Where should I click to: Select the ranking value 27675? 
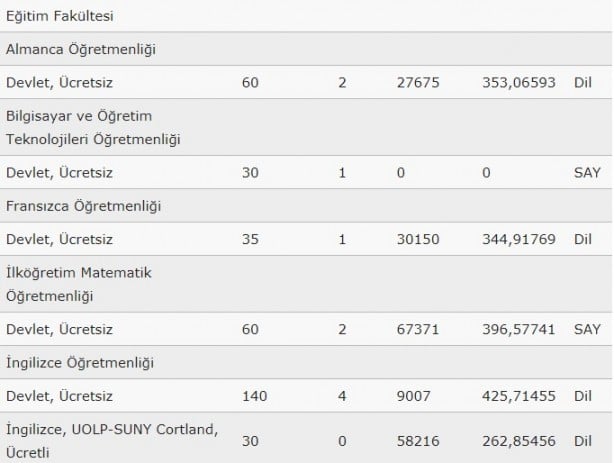click(418, 83)
